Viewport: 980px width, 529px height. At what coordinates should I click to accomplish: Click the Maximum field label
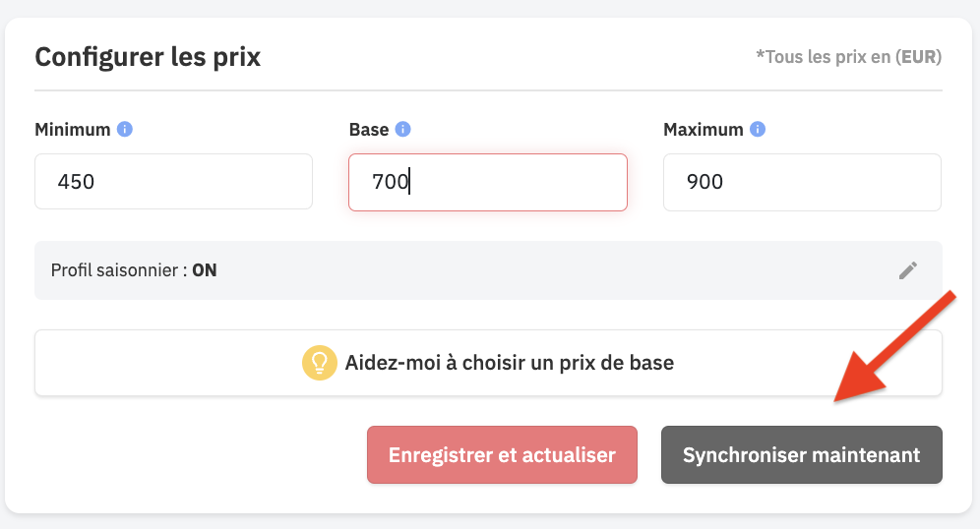click(x=704, y=129)
